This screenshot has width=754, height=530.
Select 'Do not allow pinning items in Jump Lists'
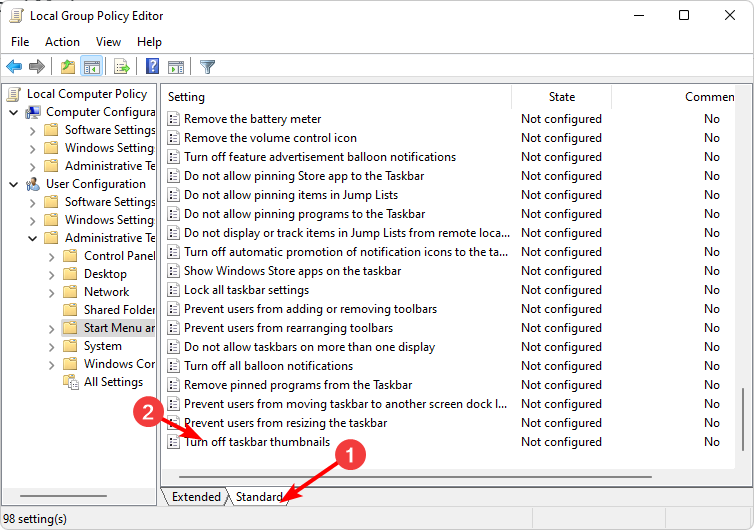point(291,195)
